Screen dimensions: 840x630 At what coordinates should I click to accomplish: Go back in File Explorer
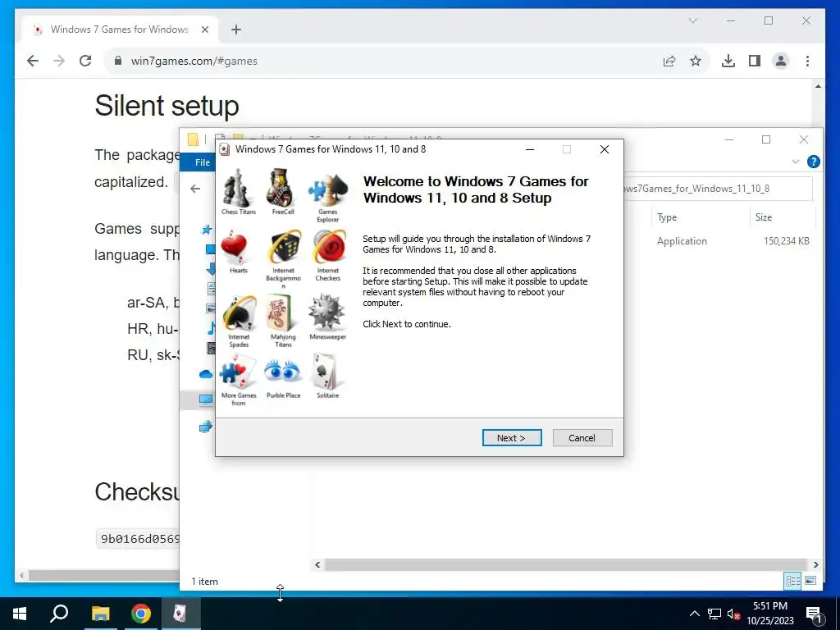195,189
